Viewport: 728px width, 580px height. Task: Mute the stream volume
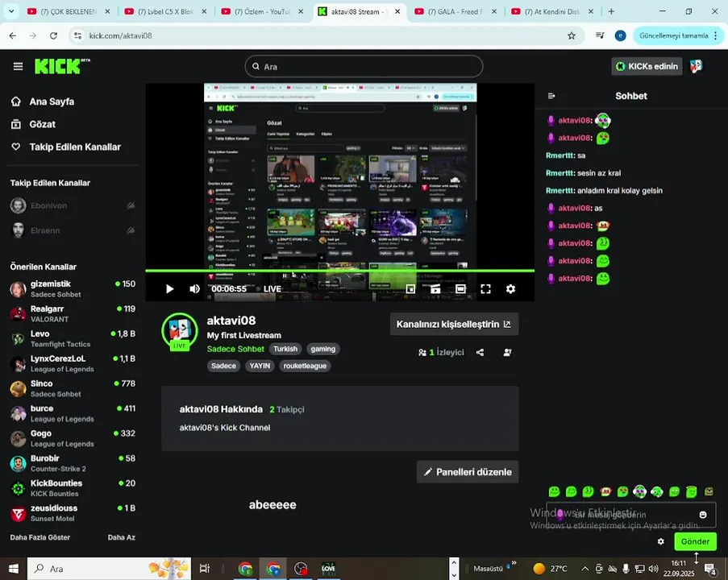[x=194, y=289]
